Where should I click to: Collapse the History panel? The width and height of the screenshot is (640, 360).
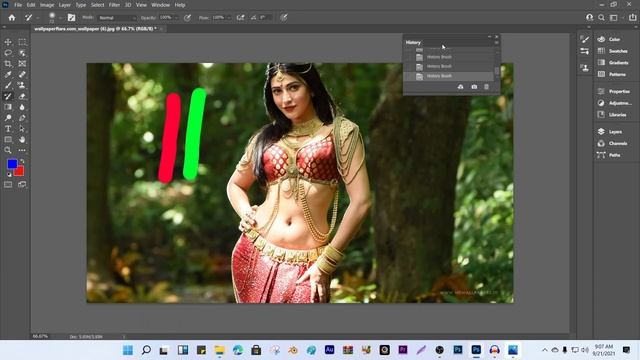489,37
